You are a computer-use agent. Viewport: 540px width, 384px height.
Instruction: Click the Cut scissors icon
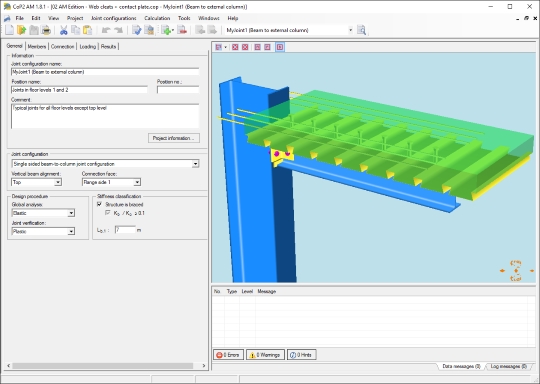coord(64,30)
